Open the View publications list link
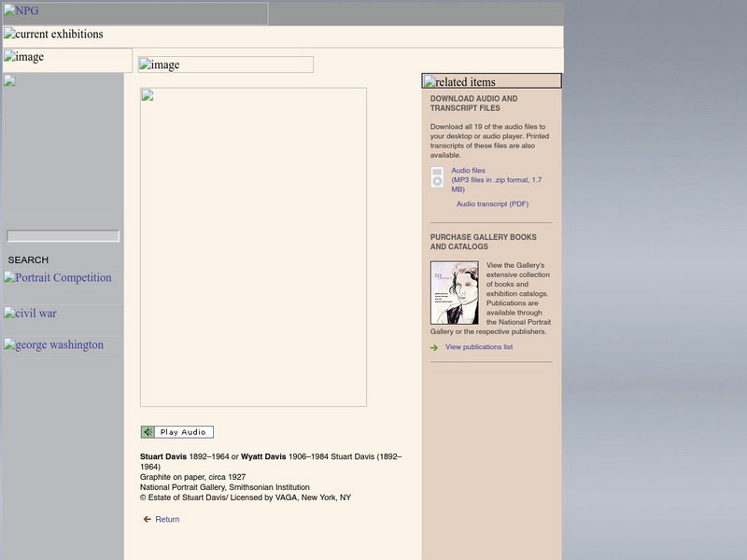Viewport: 747px width, 560px height. [x=478, y=347]
